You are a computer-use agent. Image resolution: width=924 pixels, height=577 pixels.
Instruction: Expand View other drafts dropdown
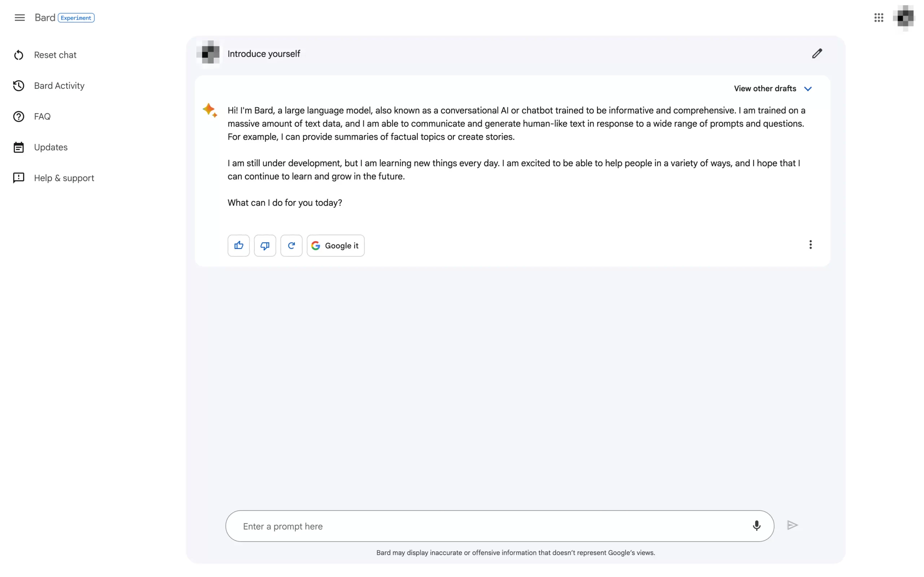(772, 89)
